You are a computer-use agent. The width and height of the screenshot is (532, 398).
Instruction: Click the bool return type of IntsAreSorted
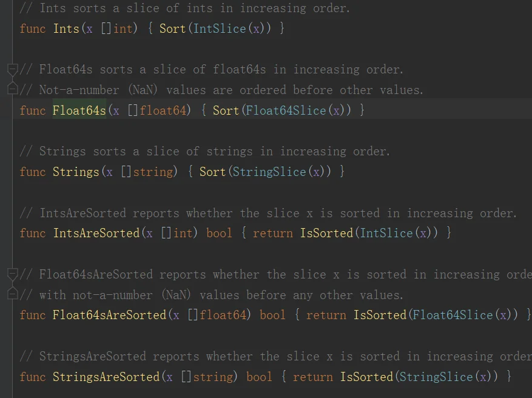coord(219,233)
